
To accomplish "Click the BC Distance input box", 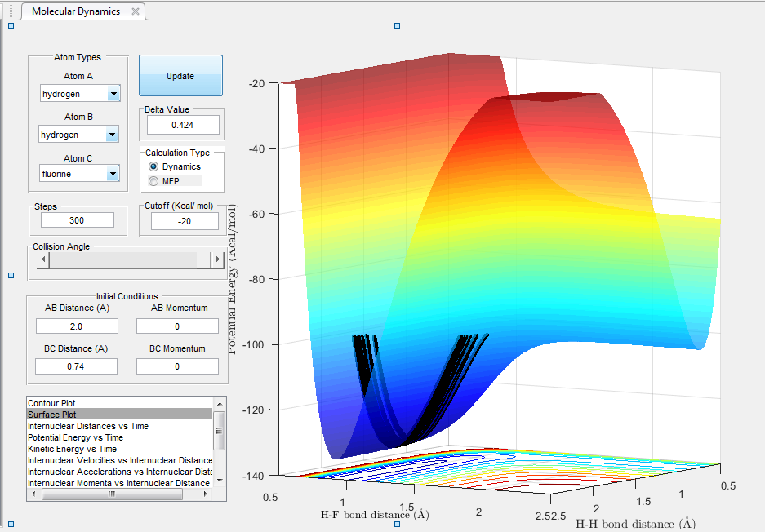I will click(x=78, y=366).
